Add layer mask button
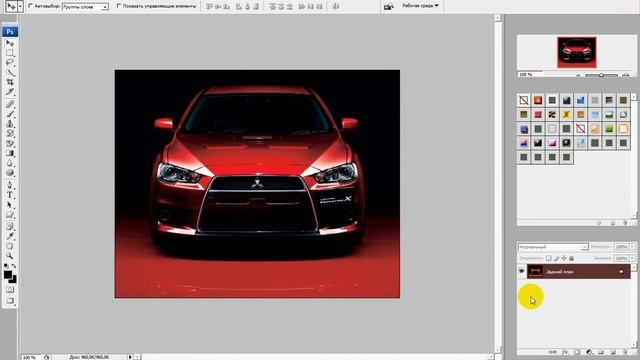 (x=577, y=352)
